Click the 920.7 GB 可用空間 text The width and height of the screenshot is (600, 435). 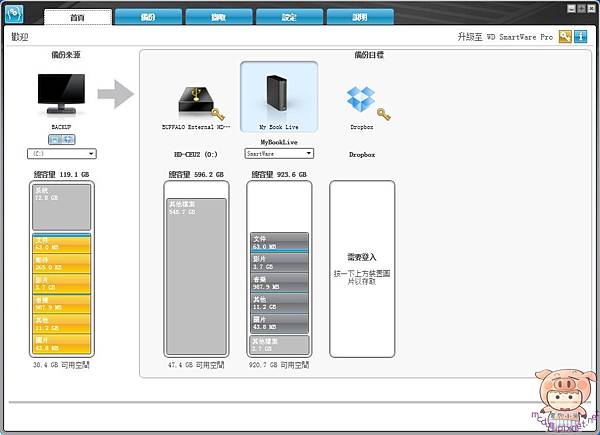279,365
